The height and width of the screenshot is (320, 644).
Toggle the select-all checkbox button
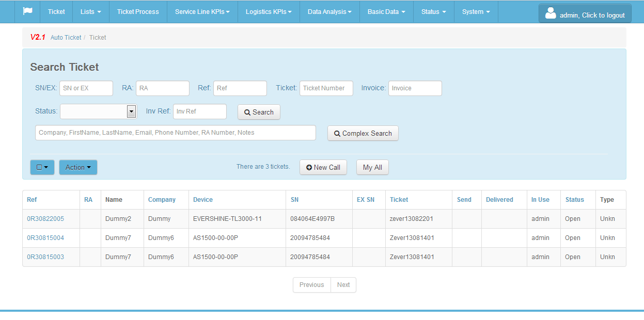click(x=42, y=167)
